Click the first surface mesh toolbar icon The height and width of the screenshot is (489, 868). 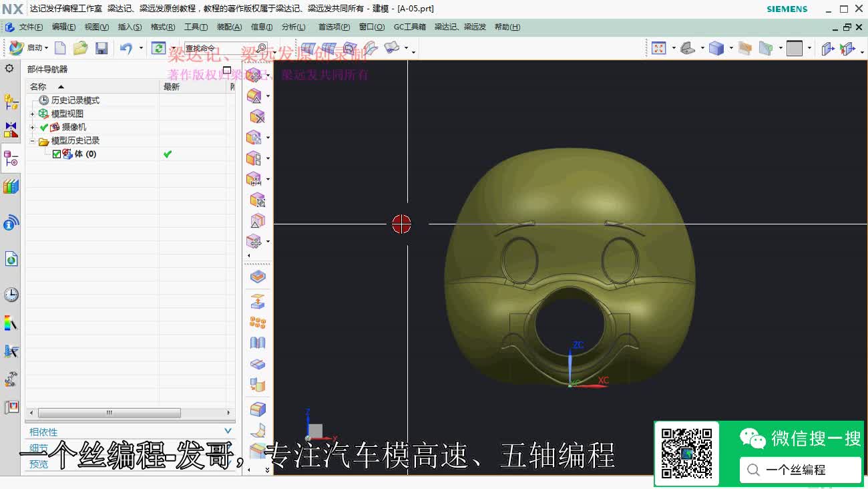[308, 48]
